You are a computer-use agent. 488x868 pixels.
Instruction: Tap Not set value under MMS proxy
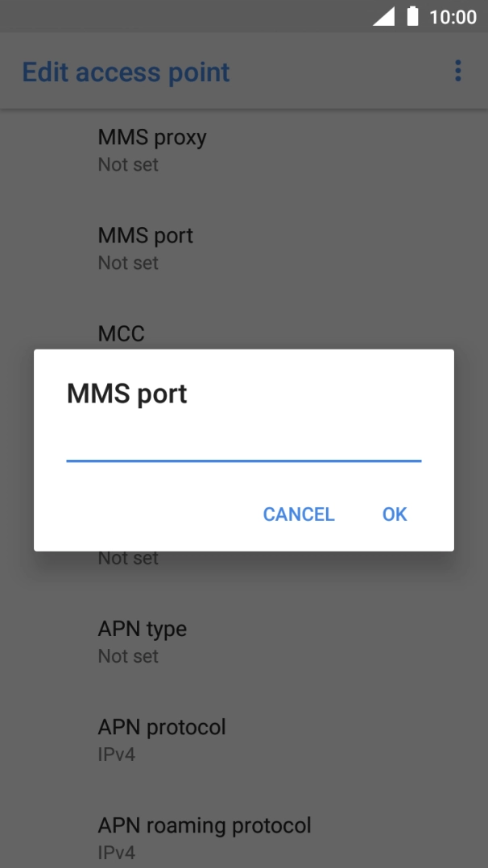(x=129, y=164)
